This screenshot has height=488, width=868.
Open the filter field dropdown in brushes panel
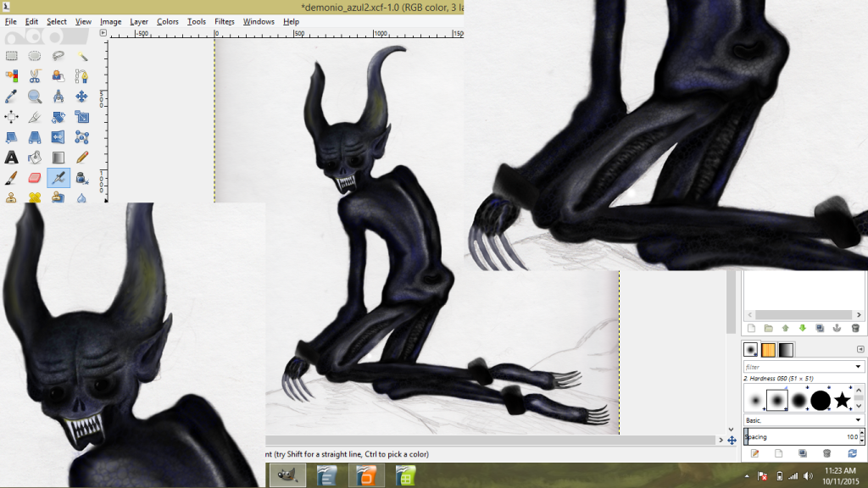858,366
